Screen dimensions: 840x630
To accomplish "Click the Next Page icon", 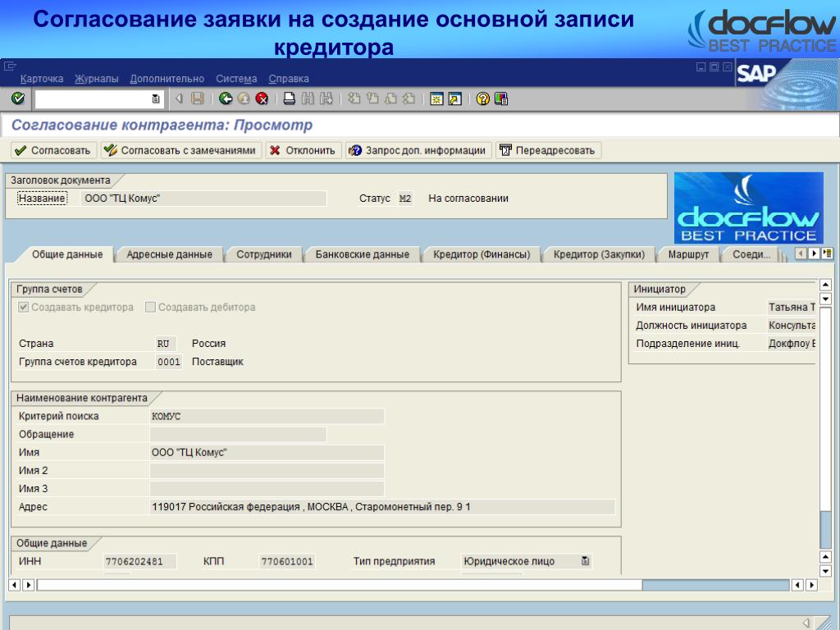I will (390, 98).
